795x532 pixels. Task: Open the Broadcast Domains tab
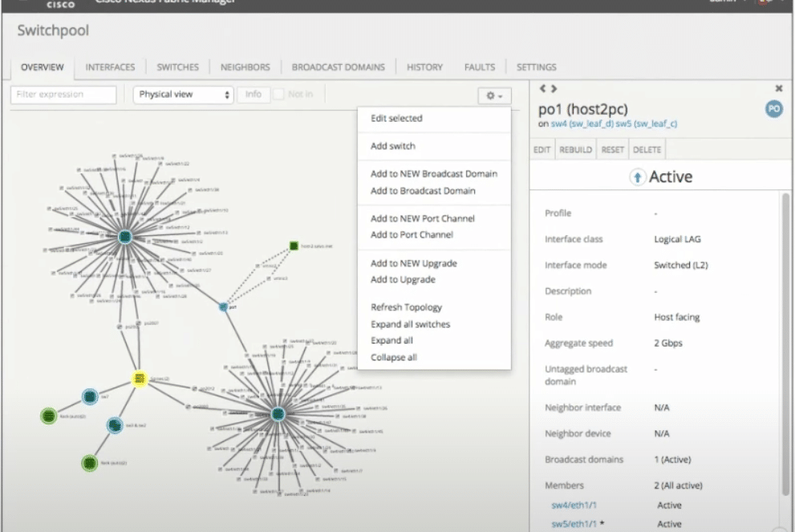point(339,67)
